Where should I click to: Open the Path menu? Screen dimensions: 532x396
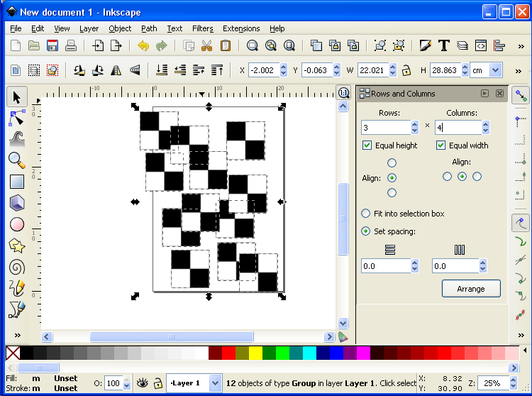tap(149, 28)
